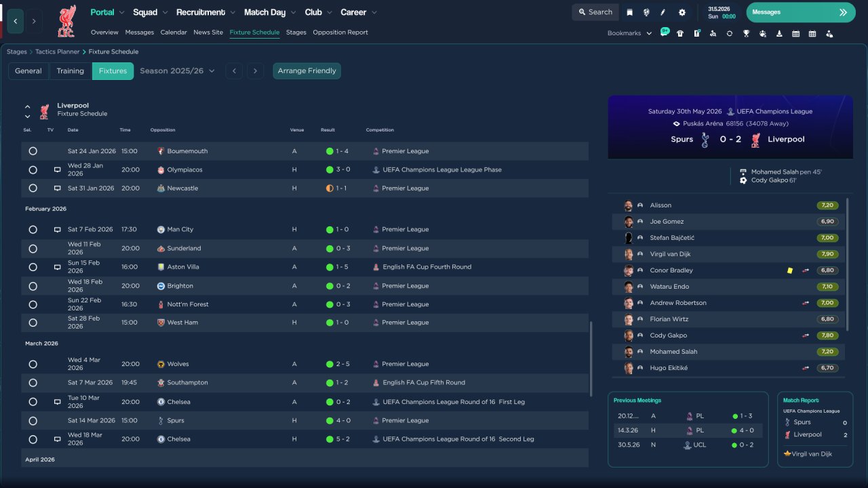Select the West Ham fixture radio button
The height and width of the screenshot is (488, 868).
click(x=33, y=323)
